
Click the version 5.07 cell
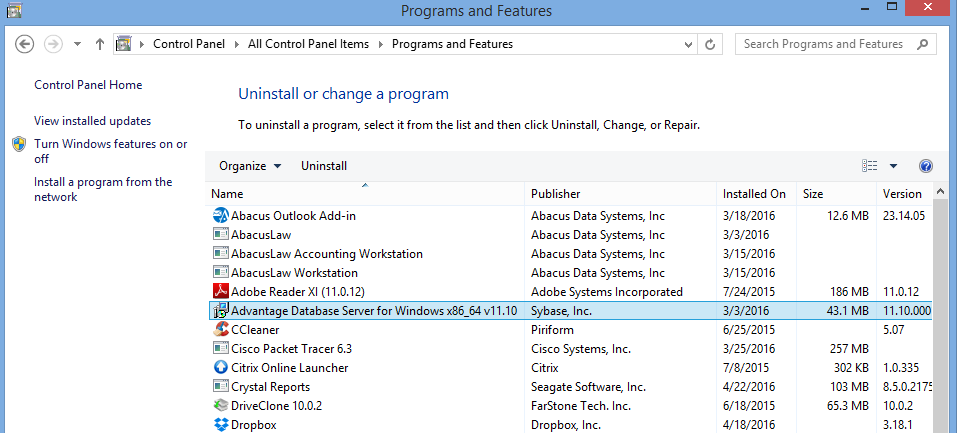point(894,330)
